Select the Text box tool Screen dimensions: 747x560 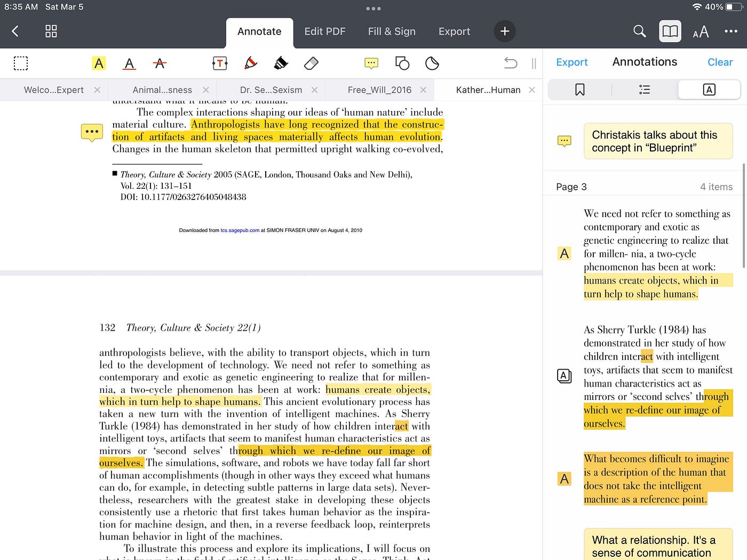[x=220, y=63]
